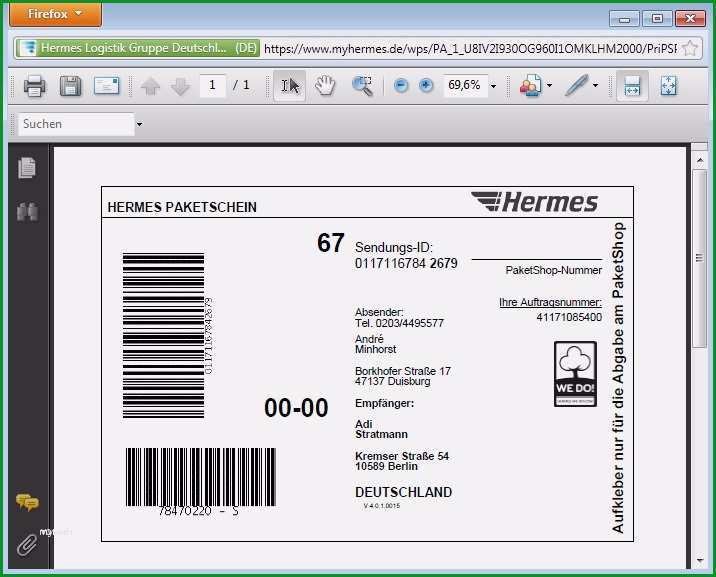
Task: Open the collaborate people icon
Action: pos(531,85)
